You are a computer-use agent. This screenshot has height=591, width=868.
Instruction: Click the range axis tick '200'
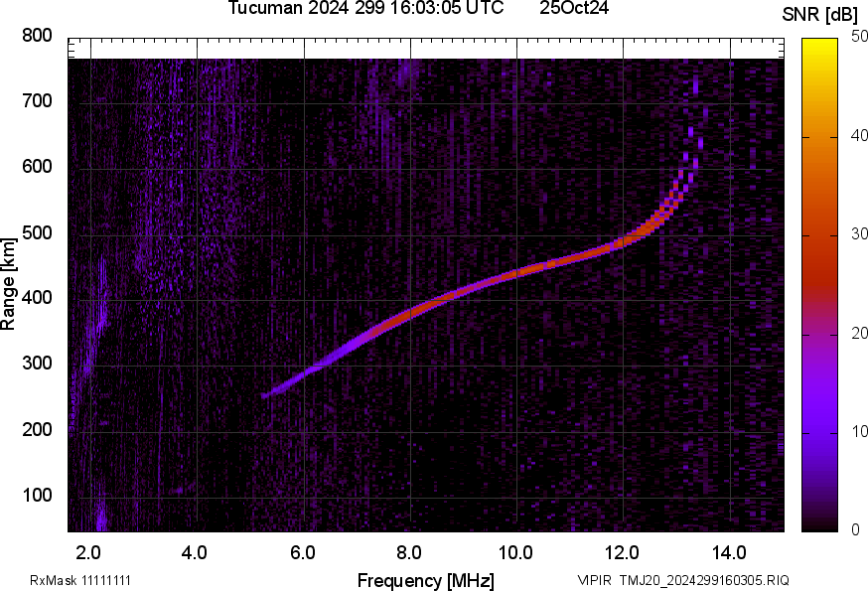[x=37, y=429]
